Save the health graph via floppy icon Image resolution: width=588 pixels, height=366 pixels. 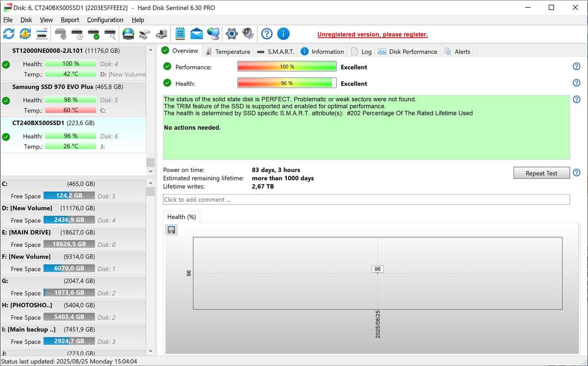pyautogui.click(x=171, y=230)
